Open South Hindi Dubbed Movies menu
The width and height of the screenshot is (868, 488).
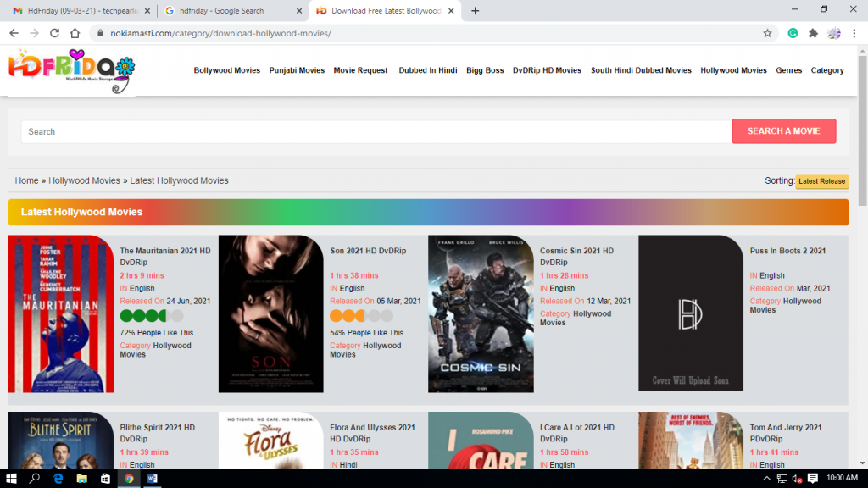[641, 70]
